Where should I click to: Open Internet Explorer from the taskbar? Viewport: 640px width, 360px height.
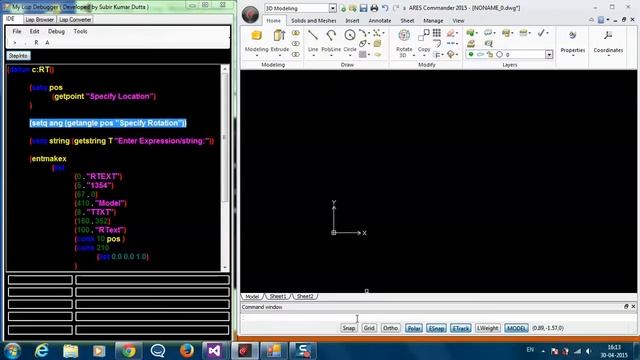(42, 351)
